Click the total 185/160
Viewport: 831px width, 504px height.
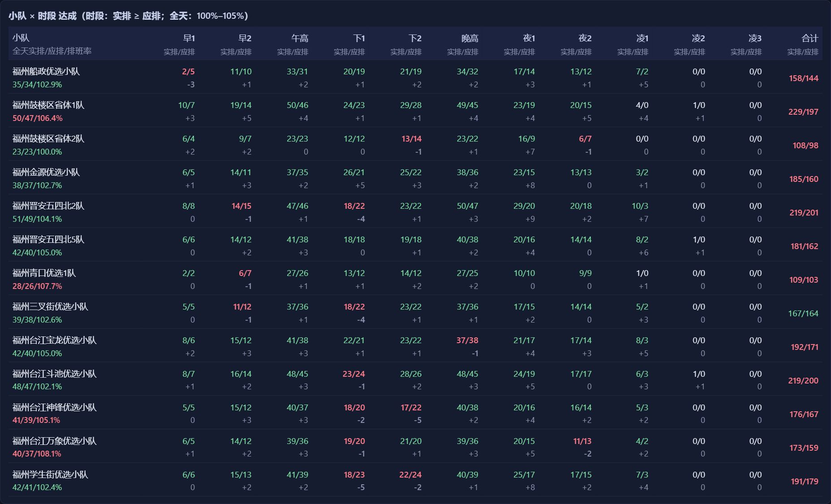[x=804, y=179]
